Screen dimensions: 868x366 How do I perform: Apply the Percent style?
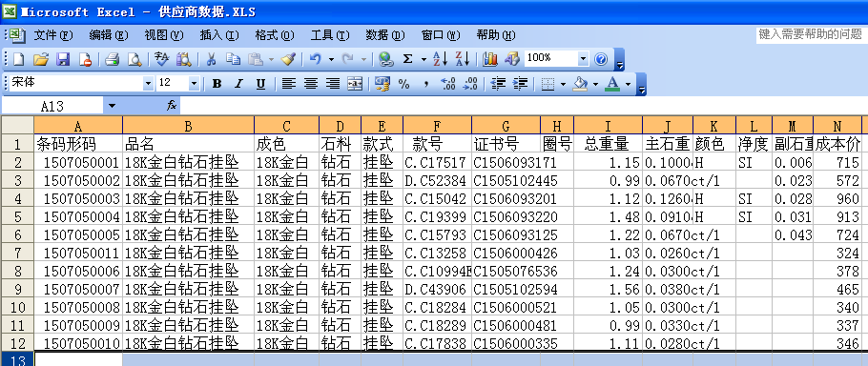pyautogui.click(x=404, y=84)
